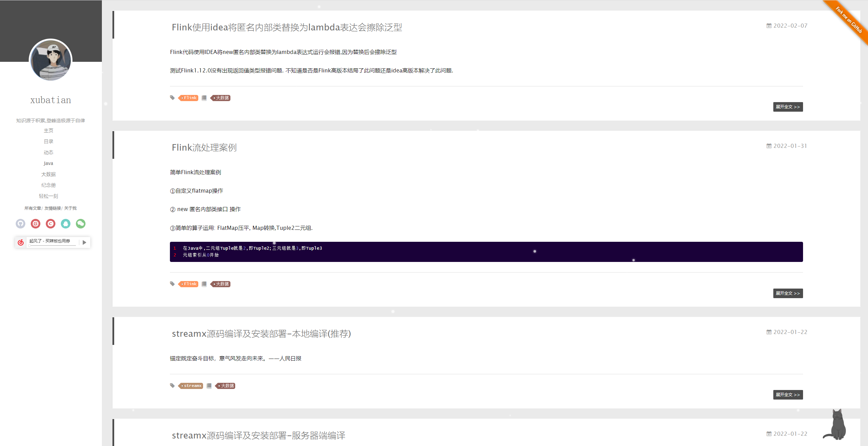
Task: Open the 关于我 link
Action: 70,208
